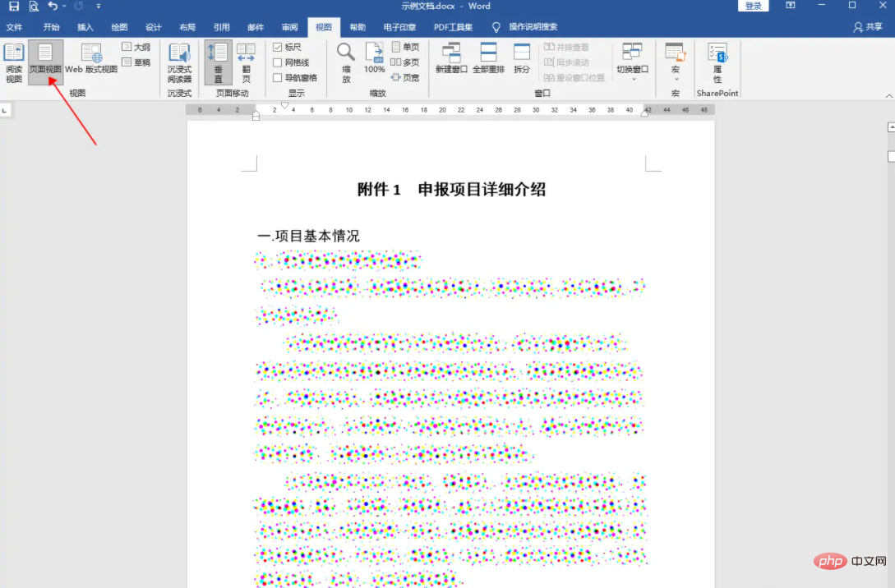Open the Review (审阅) tab
895x588 pixels.
pyautogui.click(x=290, y=27)
